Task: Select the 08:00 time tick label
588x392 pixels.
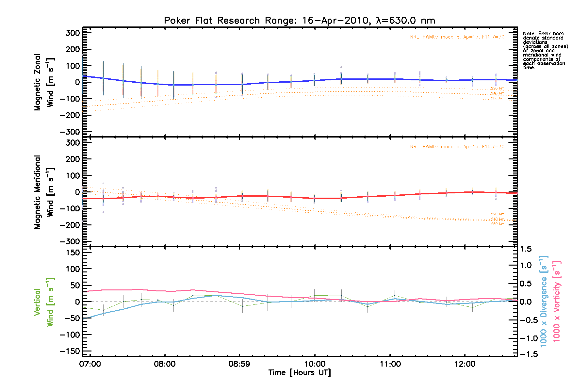Action: [165, 364]
